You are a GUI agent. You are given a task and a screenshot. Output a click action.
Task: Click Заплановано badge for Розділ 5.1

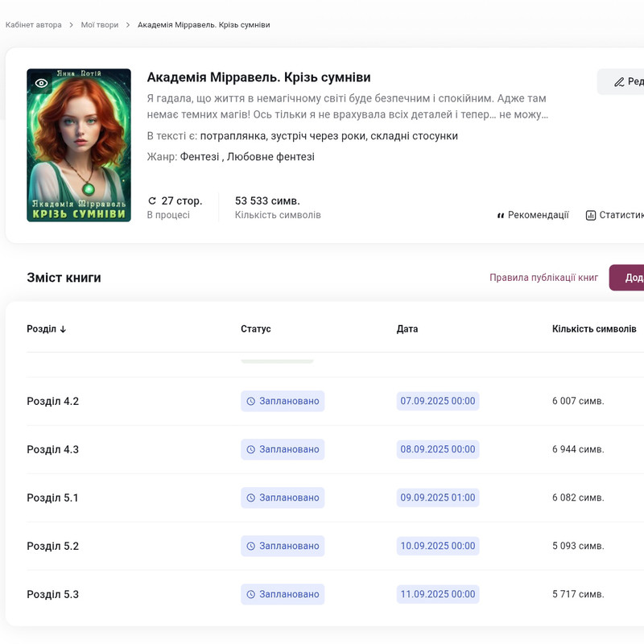coord(283,497)
